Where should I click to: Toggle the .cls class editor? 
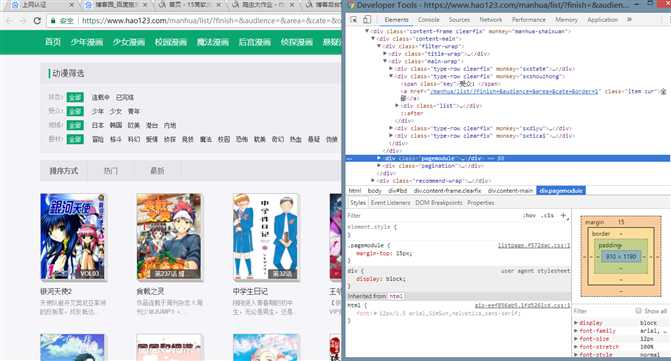click(x=548, y=216)
